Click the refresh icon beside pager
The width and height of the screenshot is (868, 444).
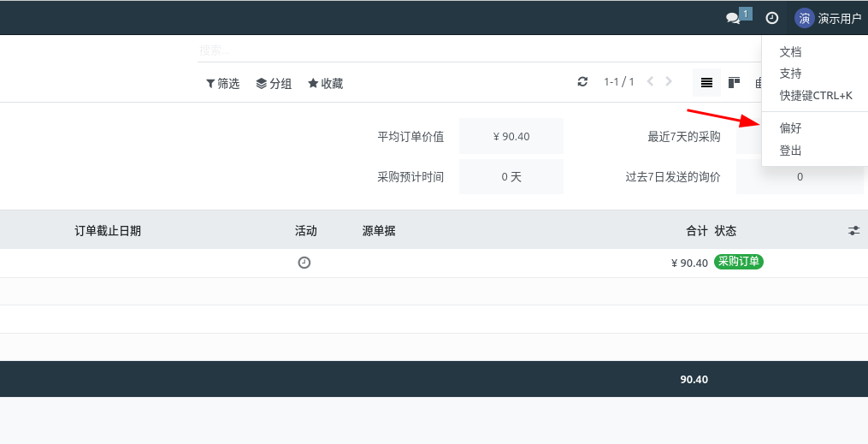coord(582,82)
